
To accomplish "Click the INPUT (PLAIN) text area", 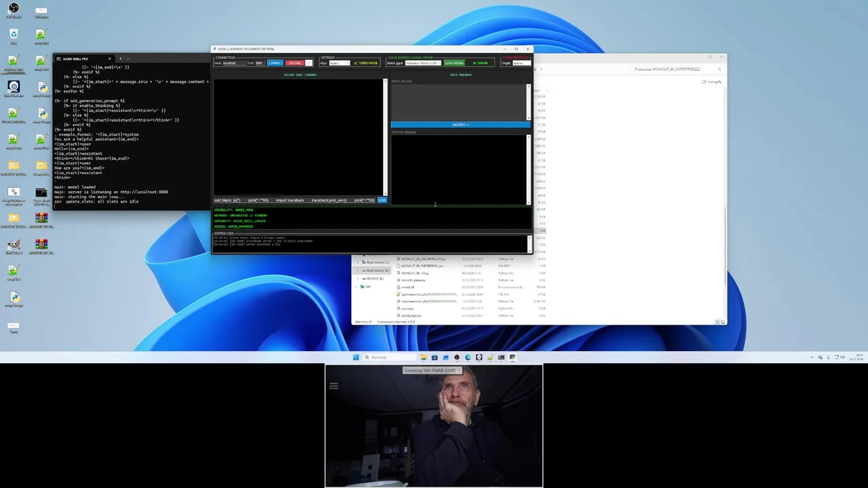I will pyautogui.click(x=458, y=102).
